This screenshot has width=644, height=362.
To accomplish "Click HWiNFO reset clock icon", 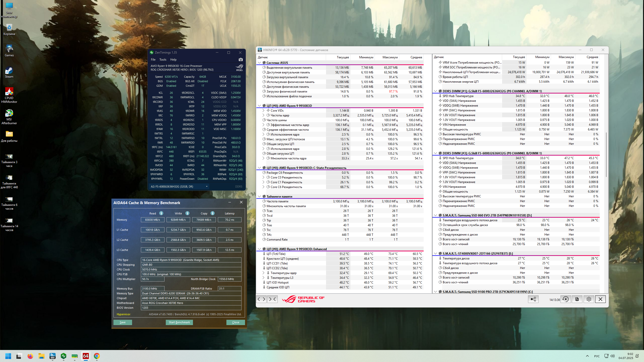I will click(565, 299).
